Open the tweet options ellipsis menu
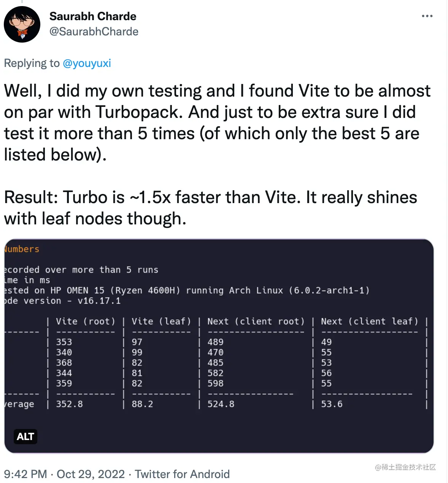 [x=427, y=16]
